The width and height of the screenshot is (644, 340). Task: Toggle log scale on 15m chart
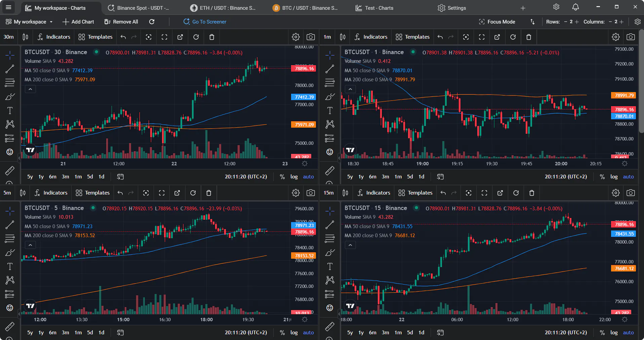[614, 333]
